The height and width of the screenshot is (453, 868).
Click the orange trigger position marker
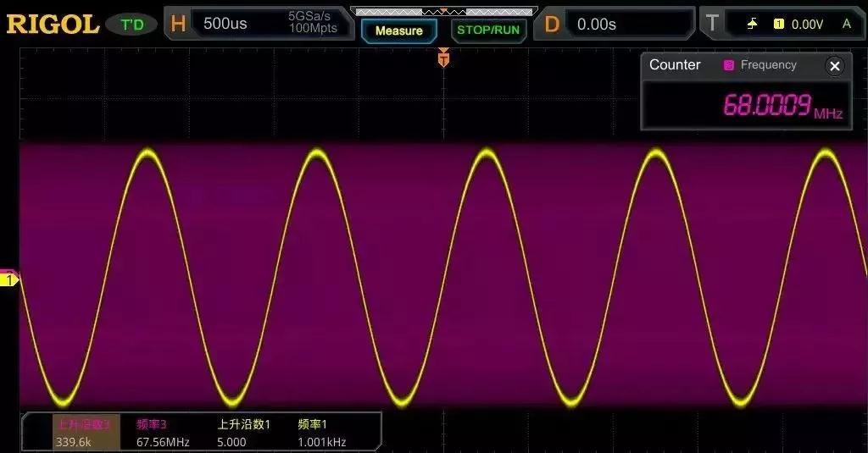coord(443,58)
